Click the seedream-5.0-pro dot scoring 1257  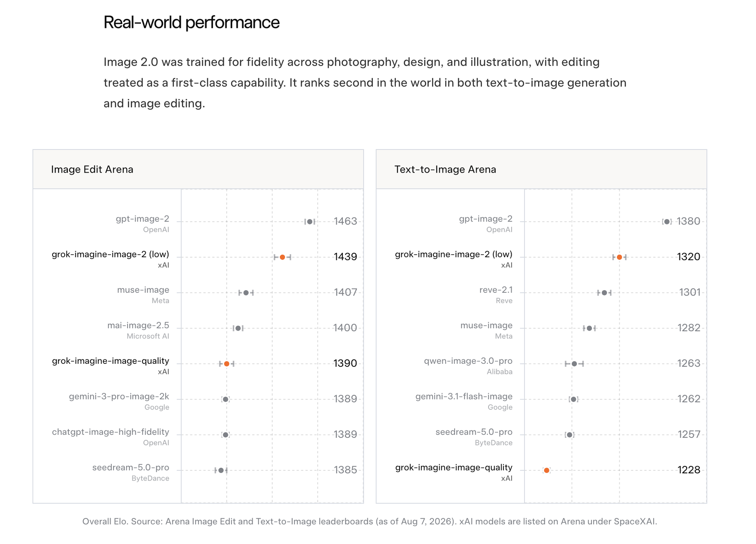569,435
